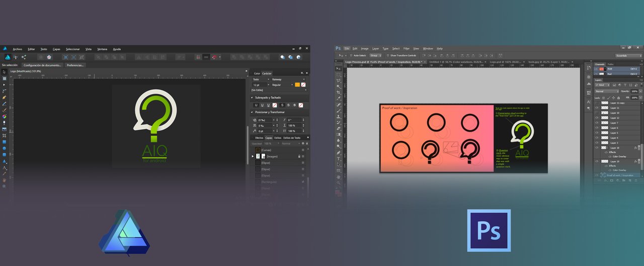Select Photoshop Crop tool
This screenshot has height=266, width=644.
(x=338, y=92)
